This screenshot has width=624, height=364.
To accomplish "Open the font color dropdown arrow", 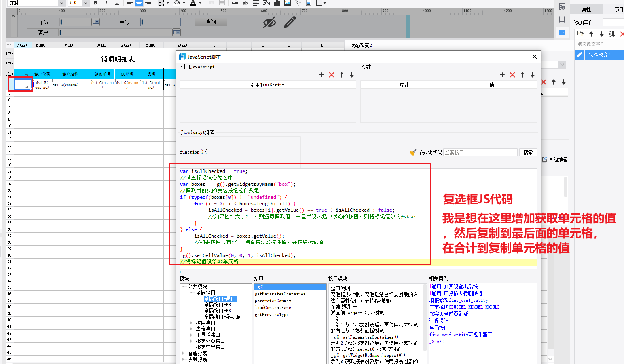I will click(x=200, y=3).
